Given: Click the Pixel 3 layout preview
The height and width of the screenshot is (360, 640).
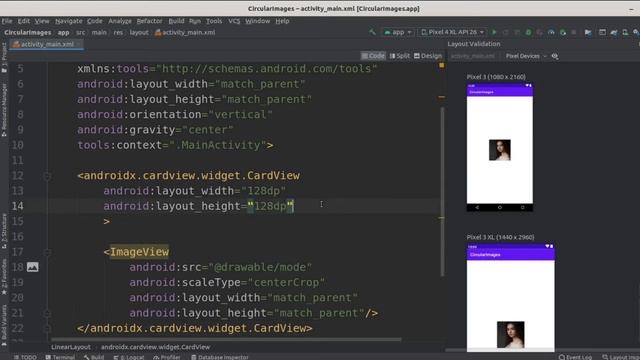Looking at the screenshot, I should (x=500, y=147).
